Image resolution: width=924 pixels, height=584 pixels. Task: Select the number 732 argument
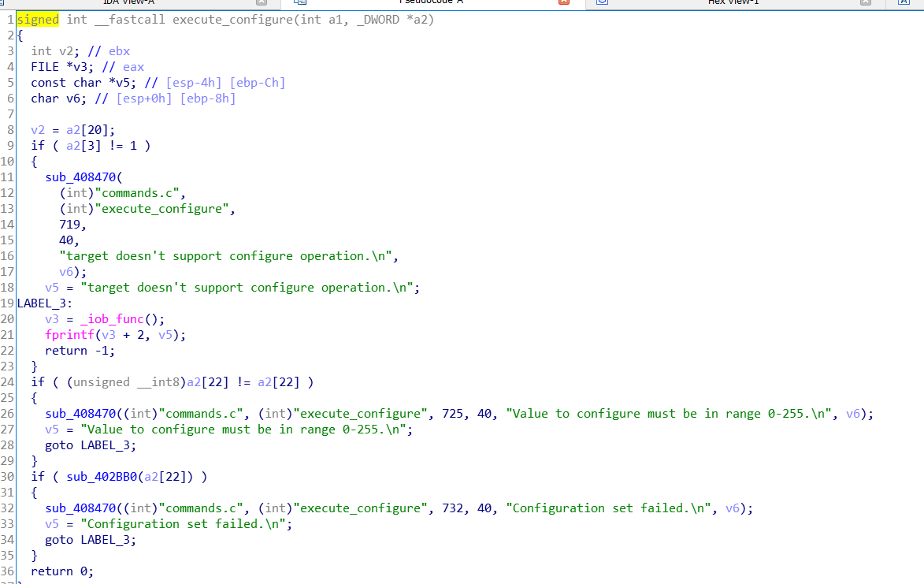452,508
